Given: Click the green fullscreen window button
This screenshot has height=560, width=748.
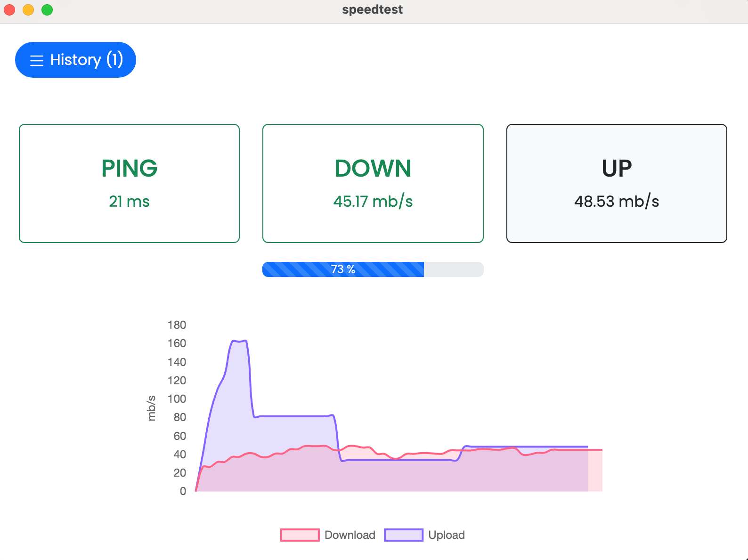Looking at the screenshot, I should tap(47, 9).
